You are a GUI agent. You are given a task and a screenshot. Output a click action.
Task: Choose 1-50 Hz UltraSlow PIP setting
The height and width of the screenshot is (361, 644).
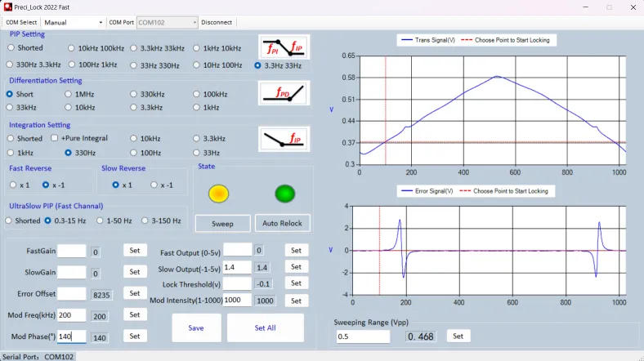pos(100,221)
